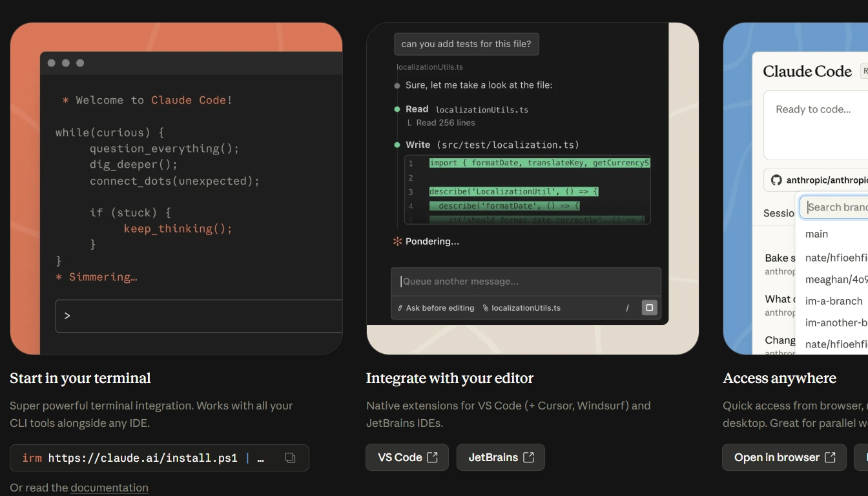Screen dimensions: 868x496
Task: Click the 'if (stuck) {' line
Action: [x=130, y=212]
